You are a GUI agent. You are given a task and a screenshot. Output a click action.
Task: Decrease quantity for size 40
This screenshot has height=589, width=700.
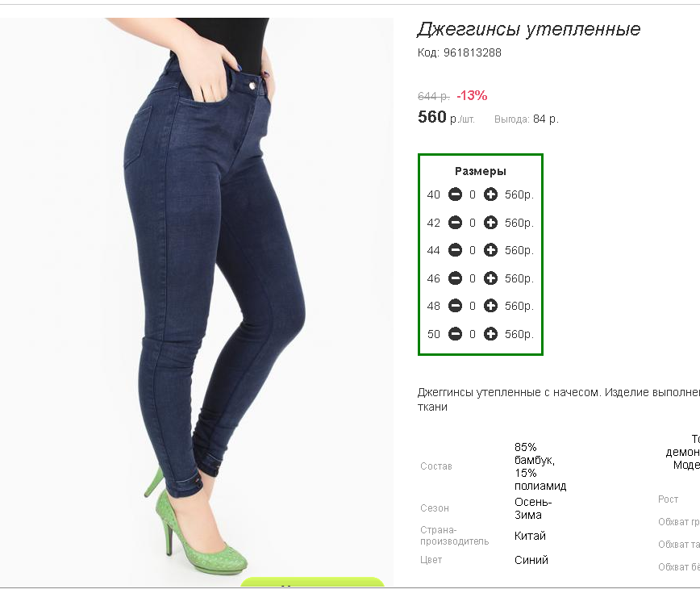(455, 194)
